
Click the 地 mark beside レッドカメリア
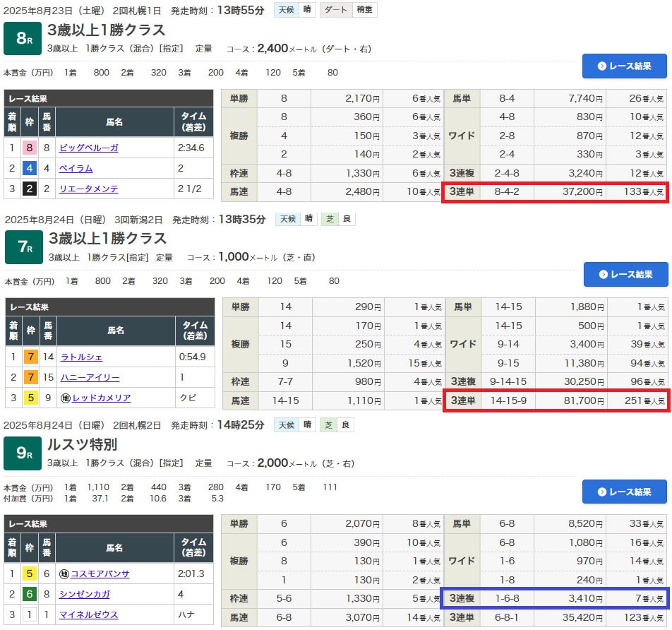[x=66, y=398]
